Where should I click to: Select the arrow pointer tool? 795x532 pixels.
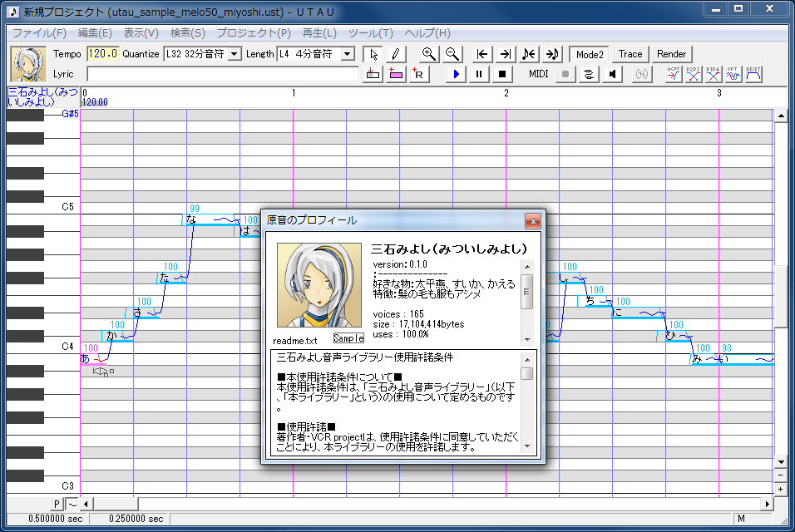pyautogui.click(x=373, y=54)
